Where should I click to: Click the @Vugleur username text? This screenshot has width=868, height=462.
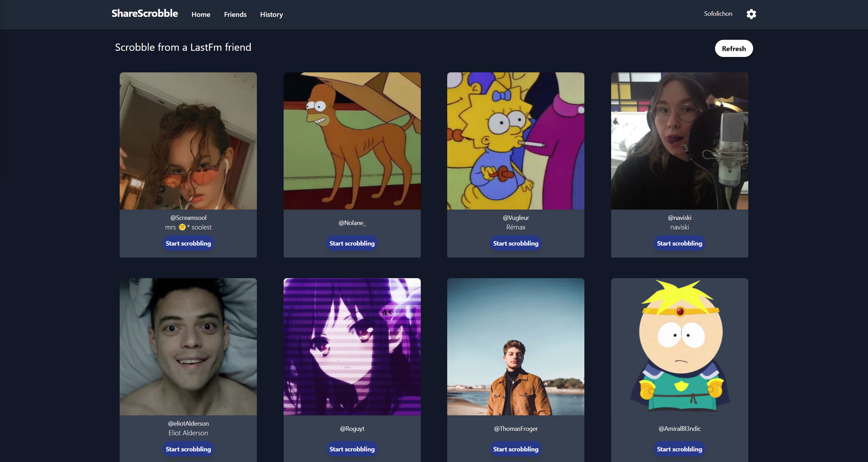[516, 218]
